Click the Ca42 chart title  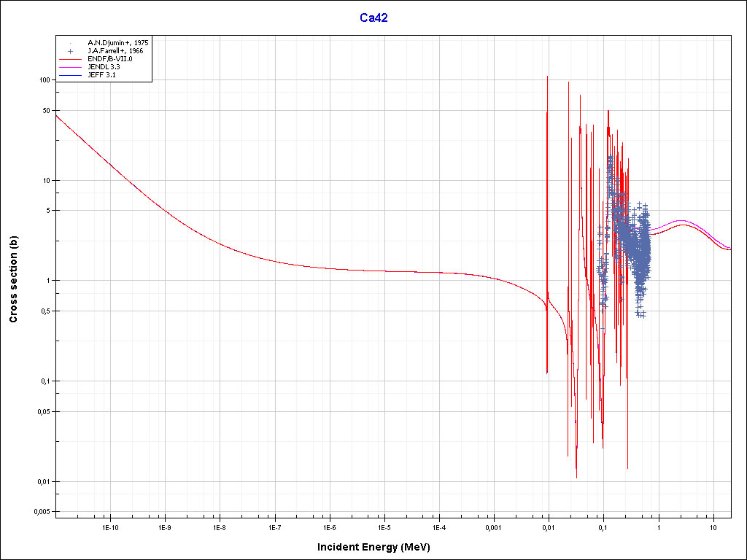[x=373, y=18]
